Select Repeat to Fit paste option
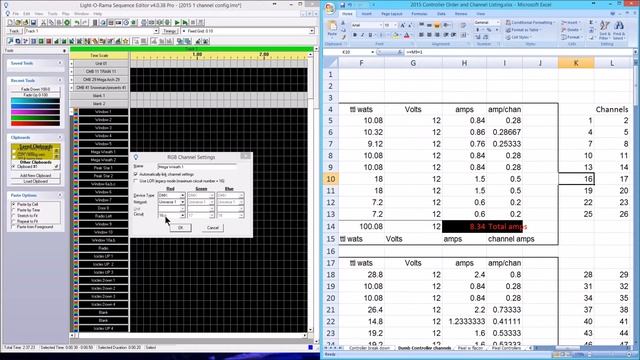640x360 pixels. pos(14,221)
